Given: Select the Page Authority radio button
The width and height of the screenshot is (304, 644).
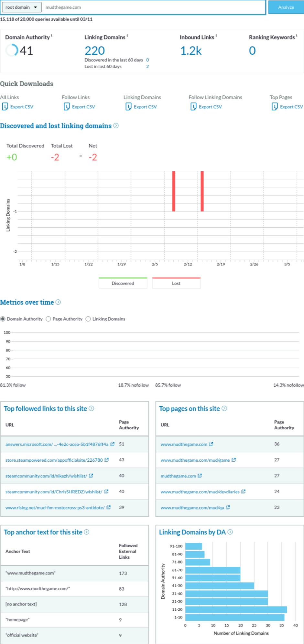Looking at the screenshot, I should click(x=49, y=319).
